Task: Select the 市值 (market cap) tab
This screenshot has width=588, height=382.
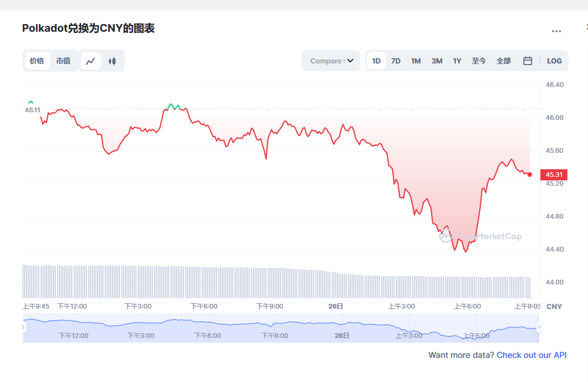Action: 64,61
